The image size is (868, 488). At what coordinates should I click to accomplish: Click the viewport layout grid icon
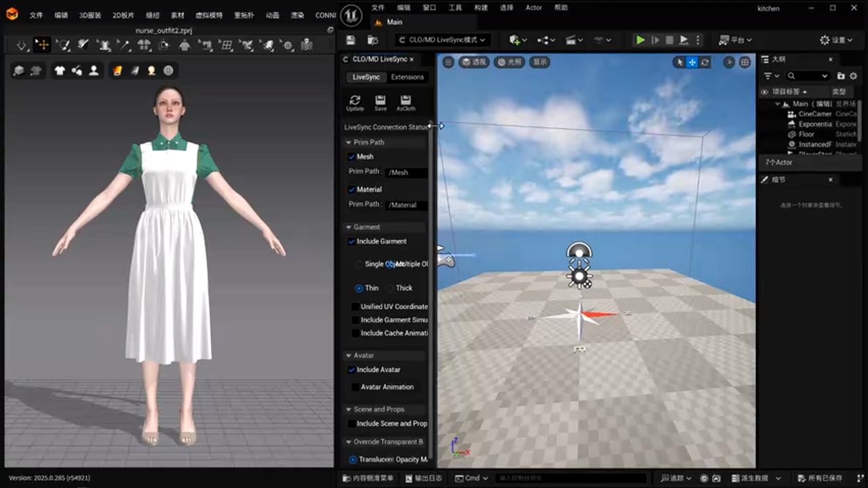click(x=745, y=62)
